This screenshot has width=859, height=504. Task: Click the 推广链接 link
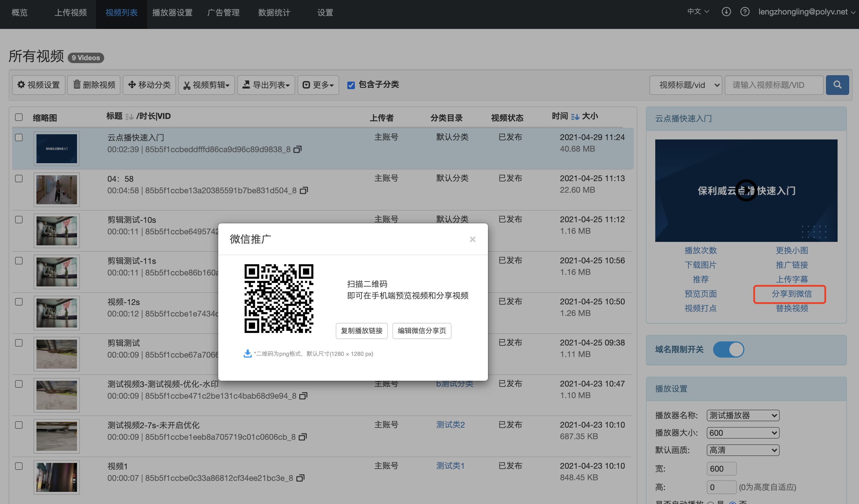click(792, 265)
